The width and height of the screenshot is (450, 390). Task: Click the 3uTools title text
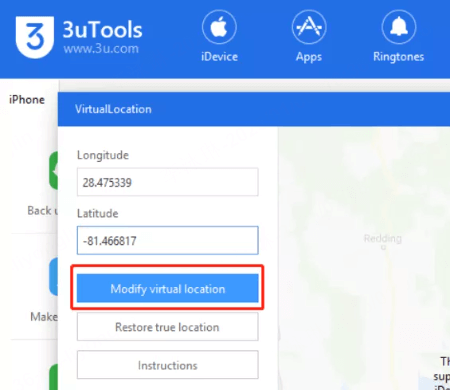click(103, 29)
